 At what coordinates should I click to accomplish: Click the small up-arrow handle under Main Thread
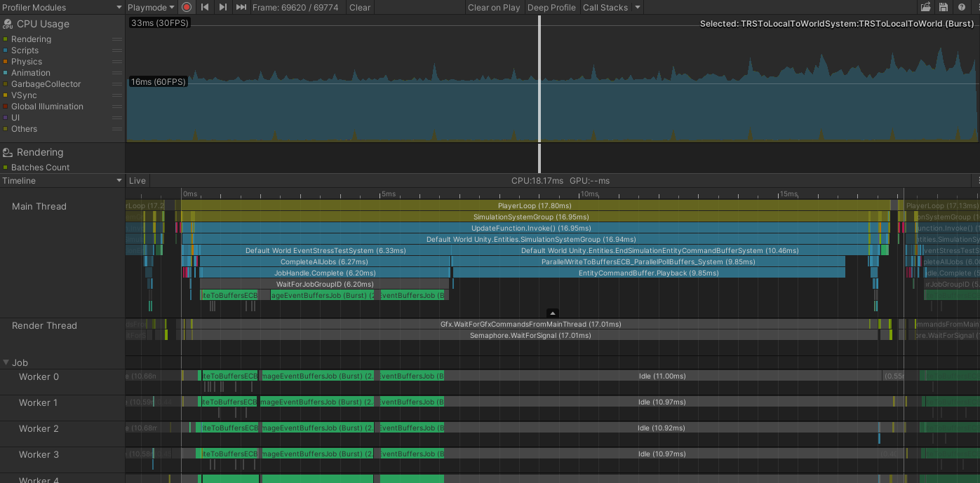pyautogui.click(x=553, y=313)
